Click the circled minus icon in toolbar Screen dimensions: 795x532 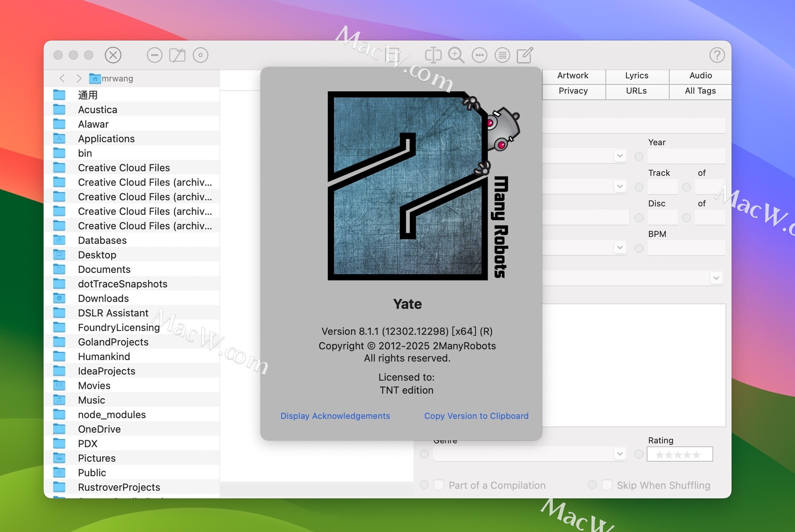[154, 55]
